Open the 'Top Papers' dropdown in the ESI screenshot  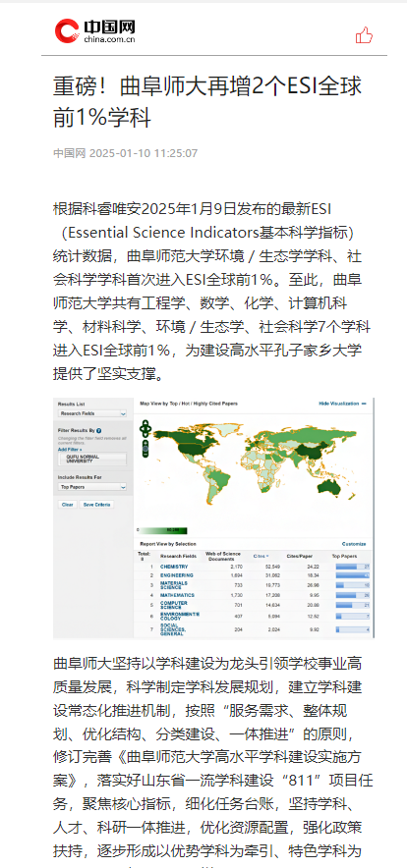(x=92, y=487)
